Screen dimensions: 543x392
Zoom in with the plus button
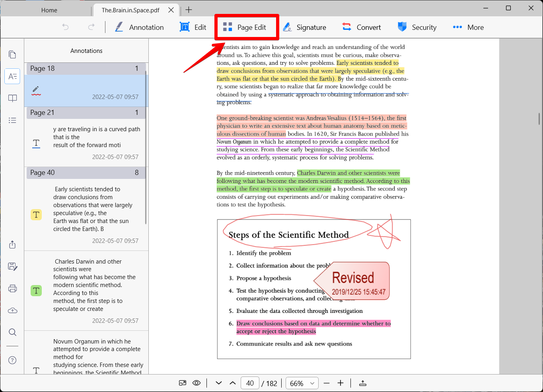point(341,383)
